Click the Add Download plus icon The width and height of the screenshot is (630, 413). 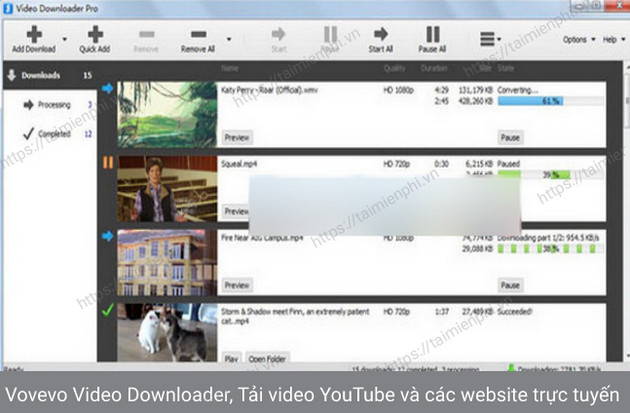tap(34, 34)
